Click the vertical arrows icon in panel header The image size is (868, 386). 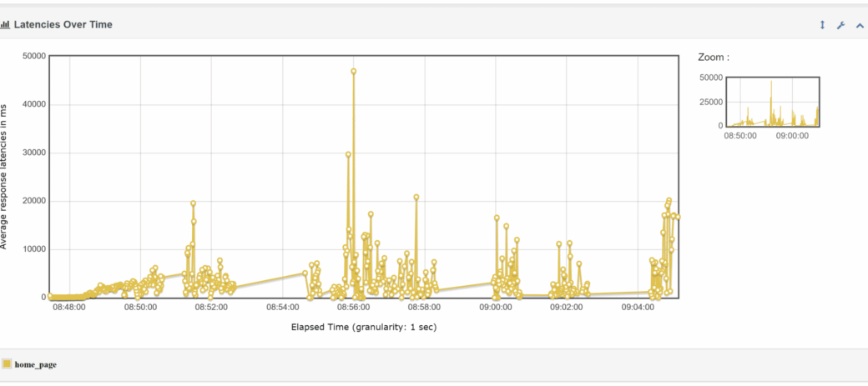[822, 25]
